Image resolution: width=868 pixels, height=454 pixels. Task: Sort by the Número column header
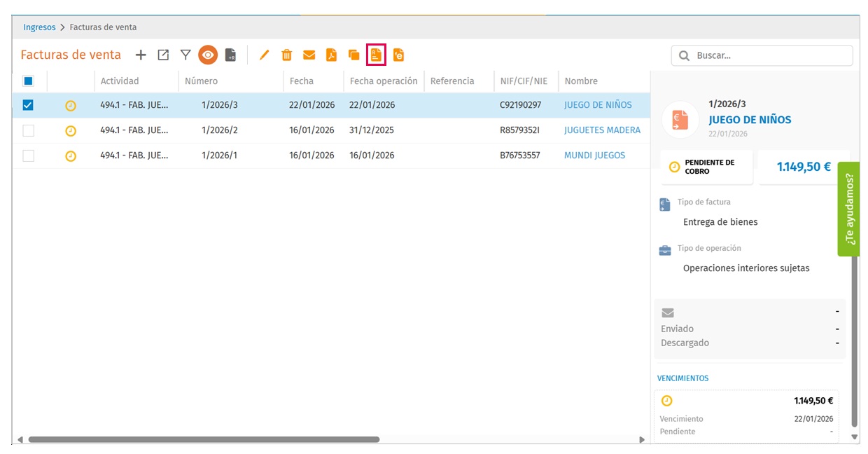click(x=201, y=81)
